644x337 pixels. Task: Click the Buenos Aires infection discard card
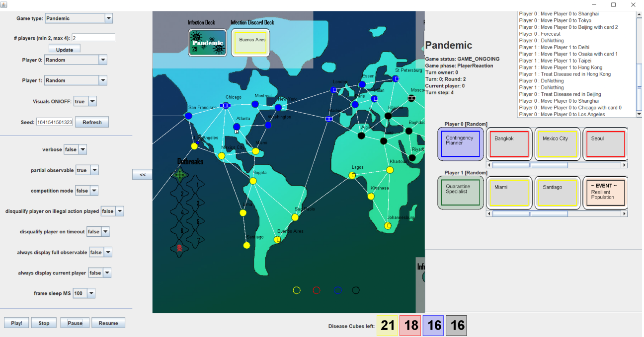click(251, 43)
